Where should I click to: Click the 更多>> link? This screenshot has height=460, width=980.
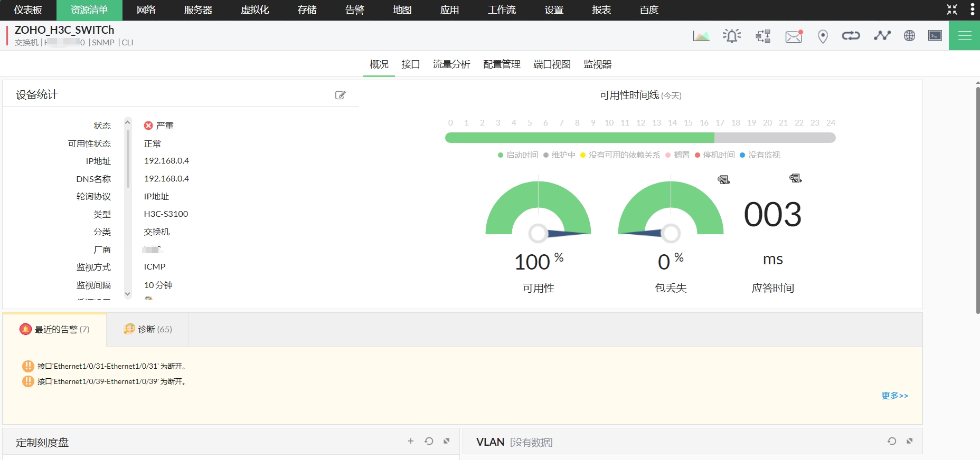pos(895,396)
